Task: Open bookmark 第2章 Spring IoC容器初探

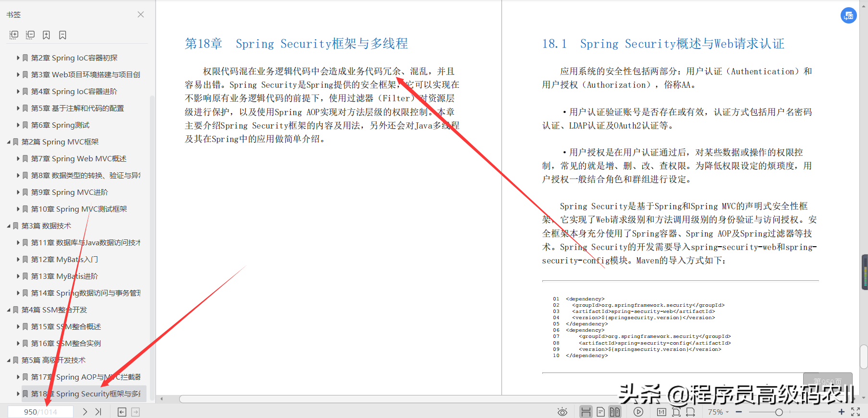Action: tap(74, 58)
